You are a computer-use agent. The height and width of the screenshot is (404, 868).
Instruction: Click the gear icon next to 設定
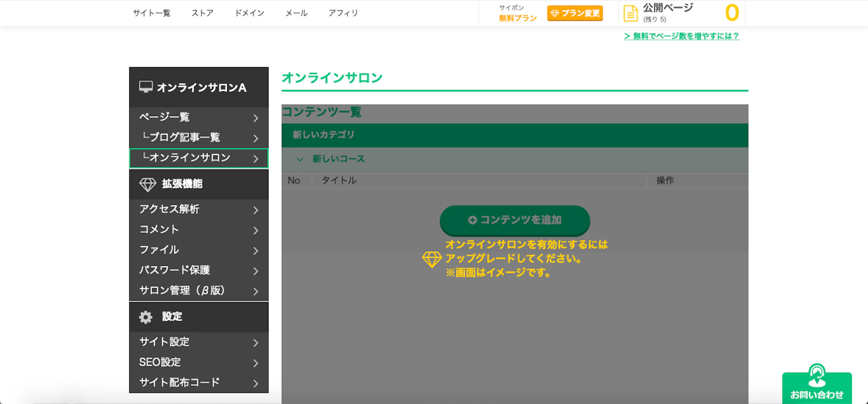145,317
